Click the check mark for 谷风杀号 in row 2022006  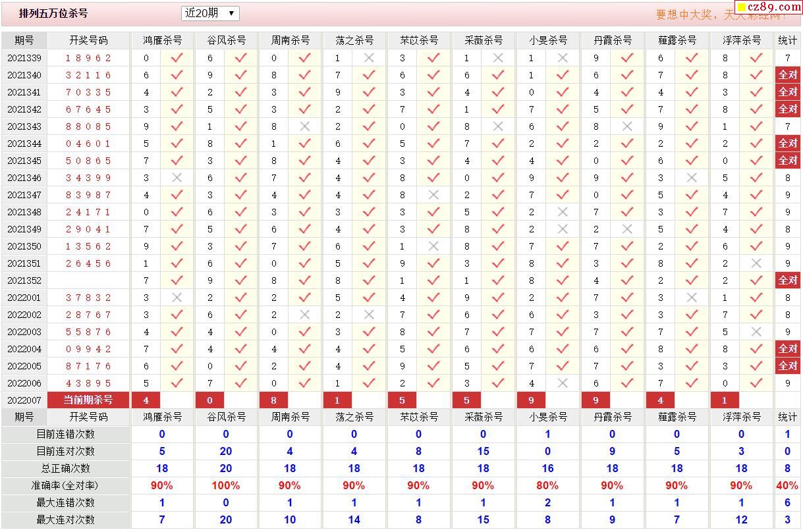(241, 383)
